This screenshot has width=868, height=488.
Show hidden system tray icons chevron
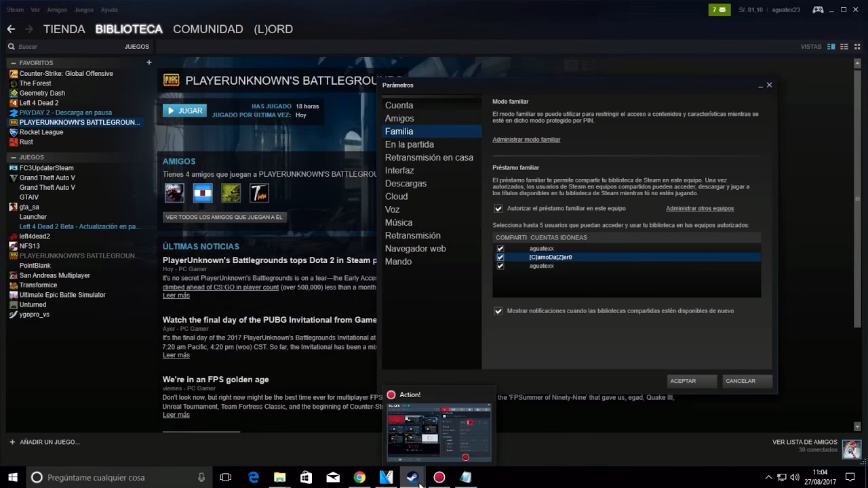(768, 477)
